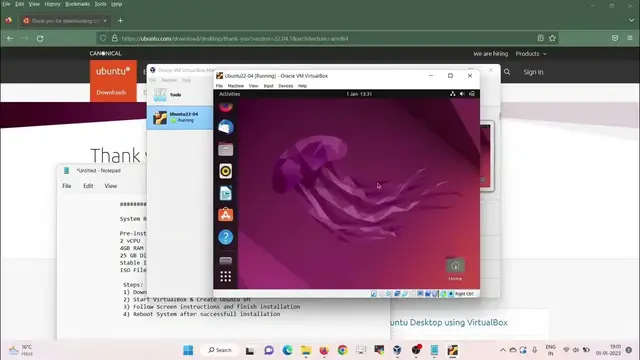Open the Input menu of the VM window
The image size is (640, 360).
(268, 86)
